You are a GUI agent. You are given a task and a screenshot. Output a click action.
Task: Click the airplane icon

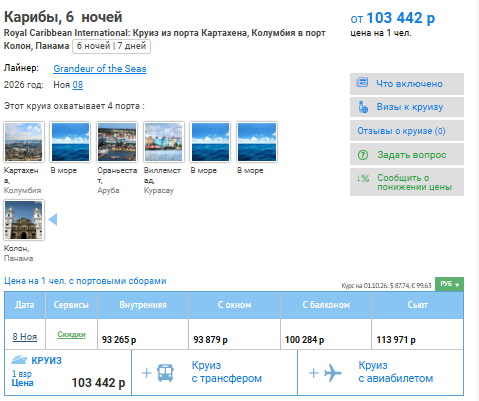pos(333,373)
